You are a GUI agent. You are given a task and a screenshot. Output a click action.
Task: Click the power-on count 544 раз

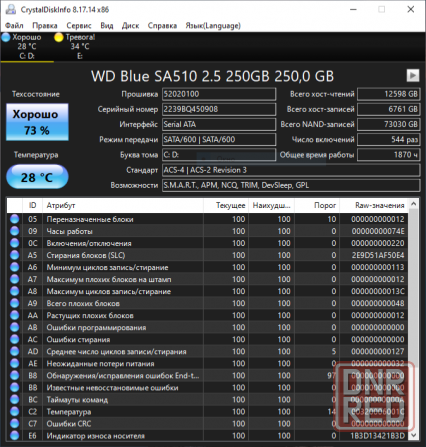[x=388, y=139]
